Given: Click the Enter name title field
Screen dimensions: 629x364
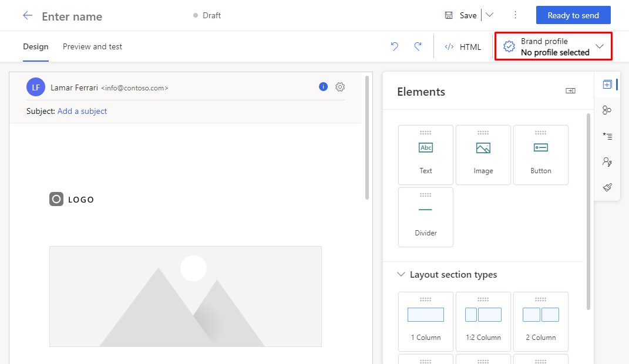Looking at the screenshot, I should pyautogui.click(x=72, y=16).
